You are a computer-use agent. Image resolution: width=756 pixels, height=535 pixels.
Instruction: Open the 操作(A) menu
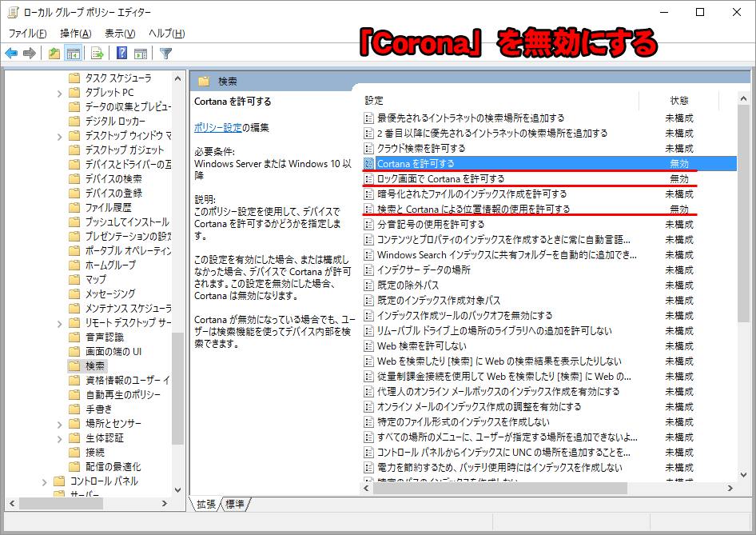click(76, 34)
